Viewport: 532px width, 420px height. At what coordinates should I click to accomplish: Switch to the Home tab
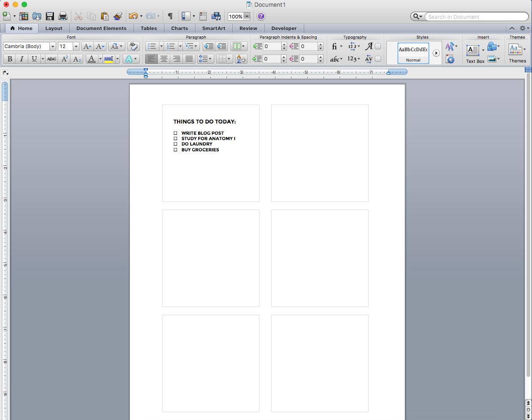click(x=22, y=28)
